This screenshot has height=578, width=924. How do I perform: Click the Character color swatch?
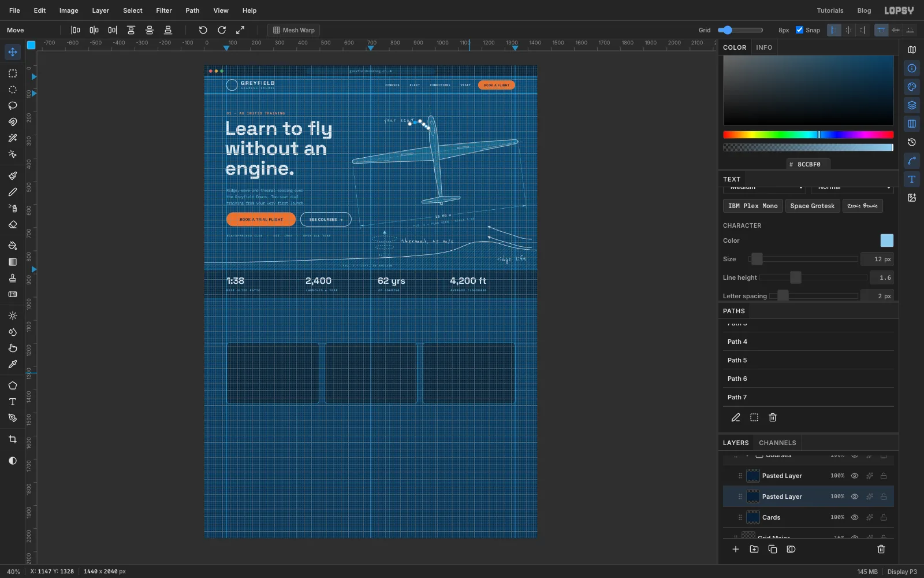tap(887, 240)
